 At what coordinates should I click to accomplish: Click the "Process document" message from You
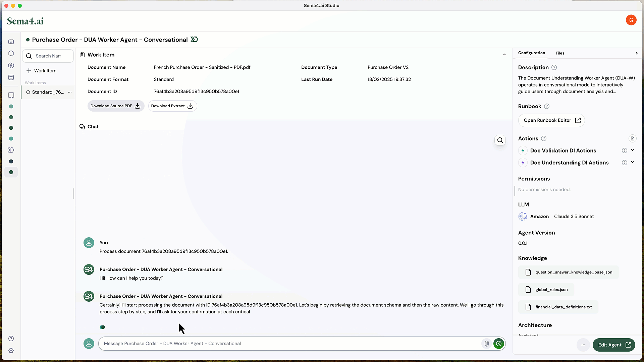[164, 251]
